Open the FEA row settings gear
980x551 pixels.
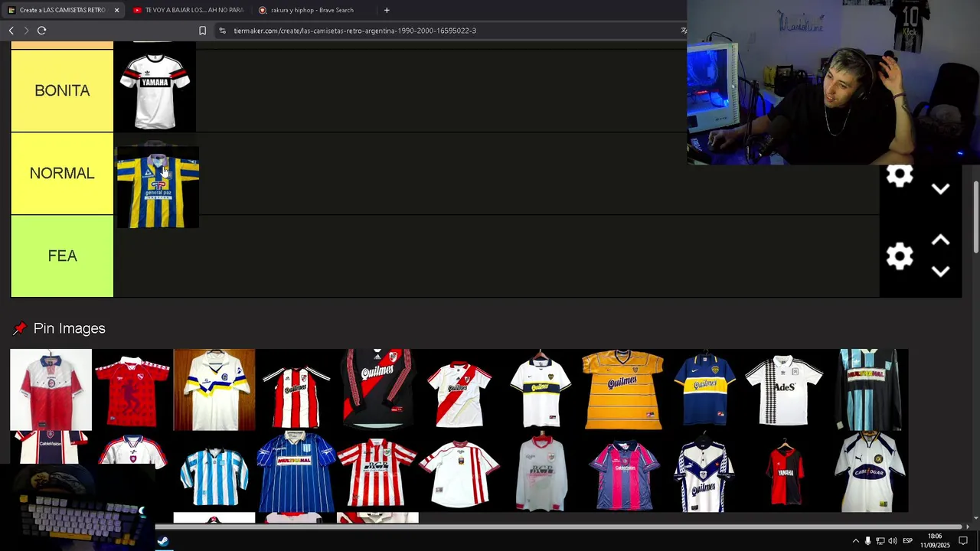click(x=900, y=256)
